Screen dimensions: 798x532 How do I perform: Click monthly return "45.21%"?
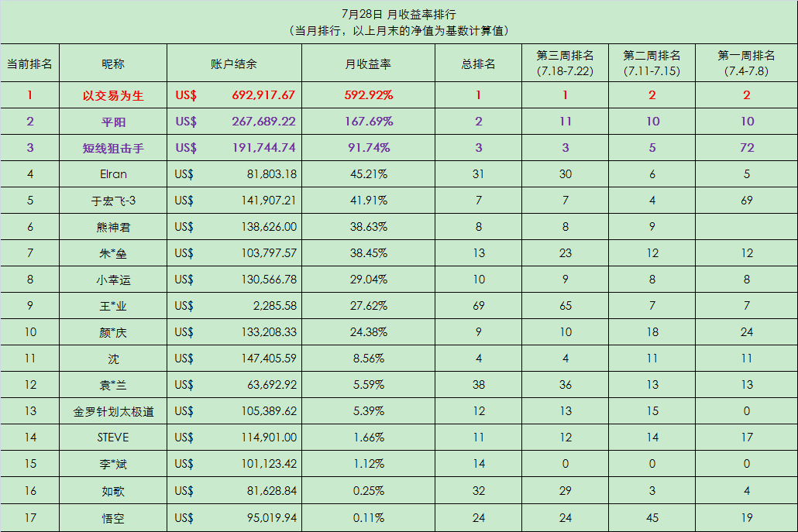click(x=369, y=174)
